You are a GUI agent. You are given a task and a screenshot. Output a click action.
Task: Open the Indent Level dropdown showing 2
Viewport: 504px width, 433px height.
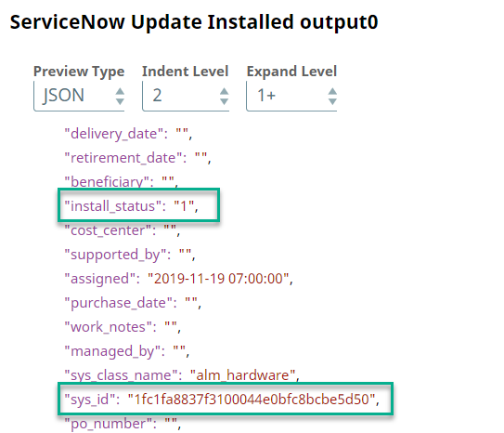(186, 96)
